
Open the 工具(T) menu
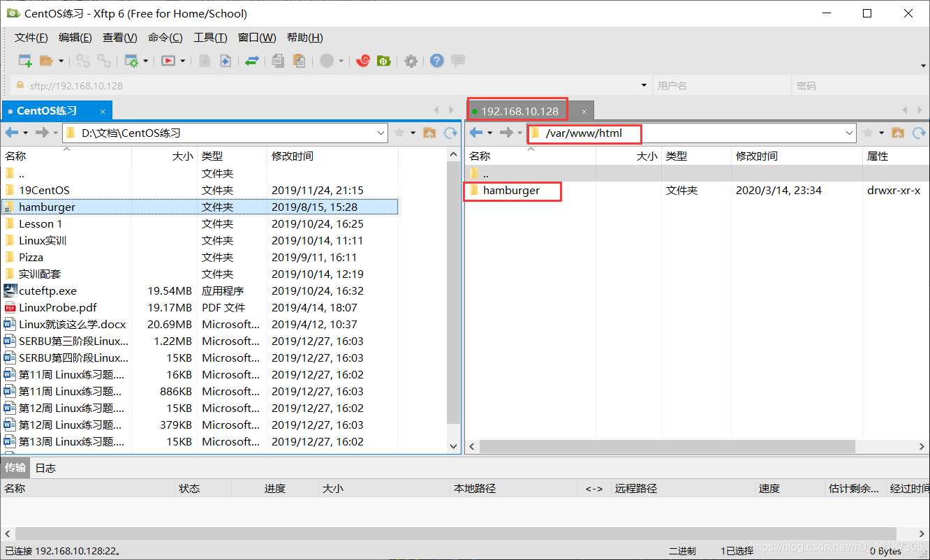click(210, 38)
